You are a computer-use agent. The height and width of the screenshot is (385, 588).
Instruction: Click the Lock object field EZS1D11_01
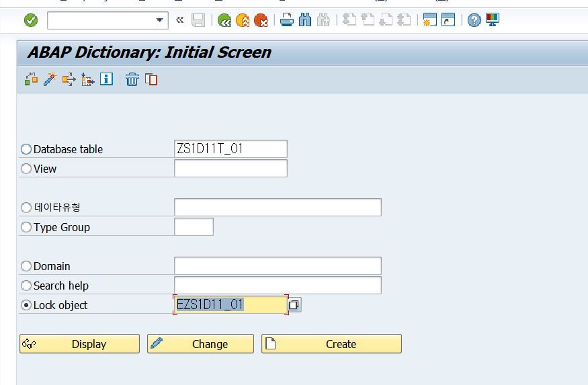click(x=230, y=305)
